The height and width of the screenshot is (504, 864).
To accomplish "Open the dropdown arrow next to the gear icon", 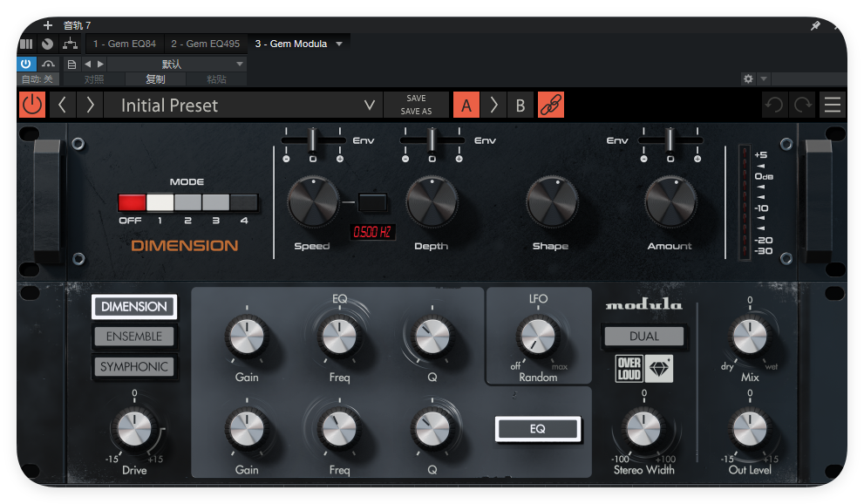I will click(x=763, y=78).
